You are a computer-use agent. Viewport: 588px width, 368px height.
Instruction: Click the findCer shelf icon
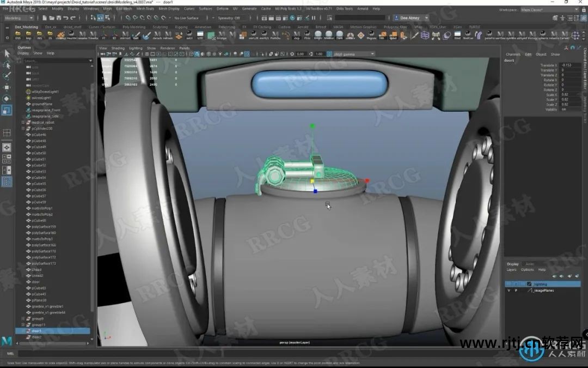click(468, 35)
